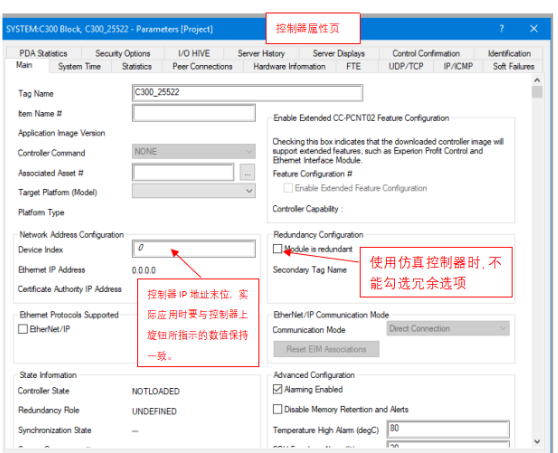Expand the Controller Command dropdown
Viewport: 558px width, 453px height.
pyautogui.click(x=194, y=152)
